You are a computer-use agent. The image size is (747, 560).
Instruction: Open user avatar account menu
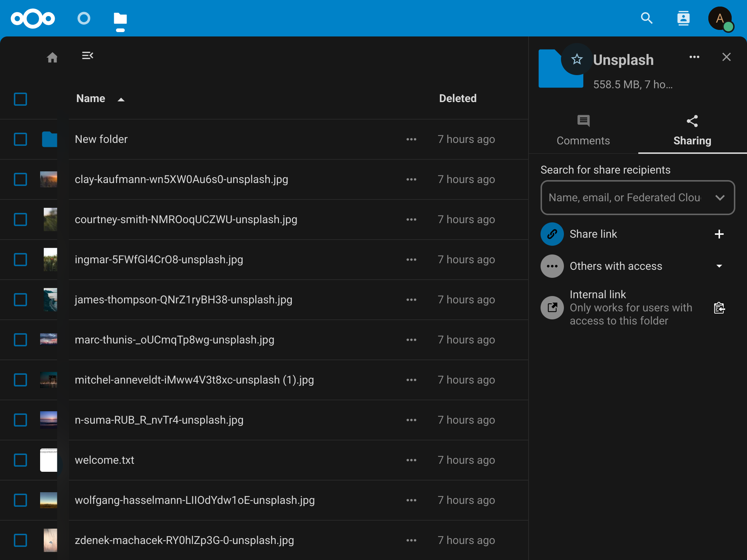point(720,18)
